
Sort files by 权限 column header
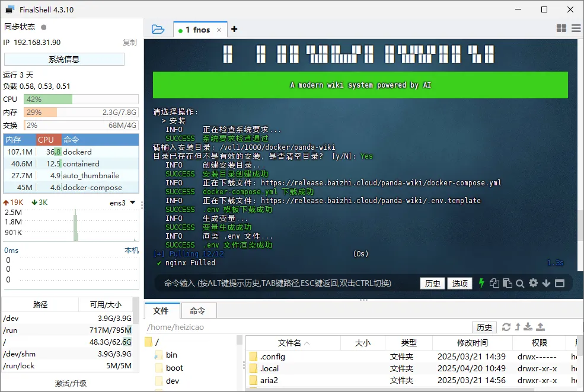[539, 343]
